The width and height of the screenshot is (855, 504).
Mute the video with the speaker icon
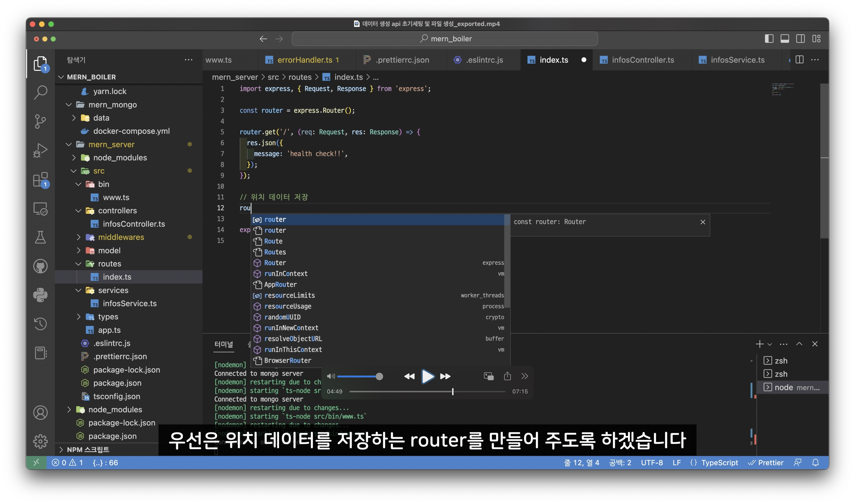pos(331,376)
